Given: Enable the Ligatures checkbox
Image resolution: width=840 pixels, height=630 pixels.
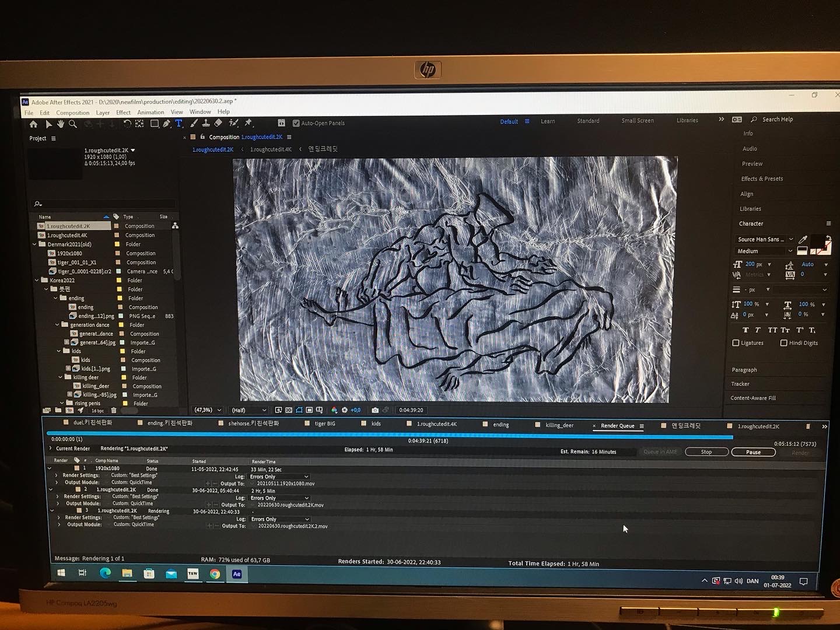Looking at the screenshot, I should pyautogui.click(x=736, y=343).
